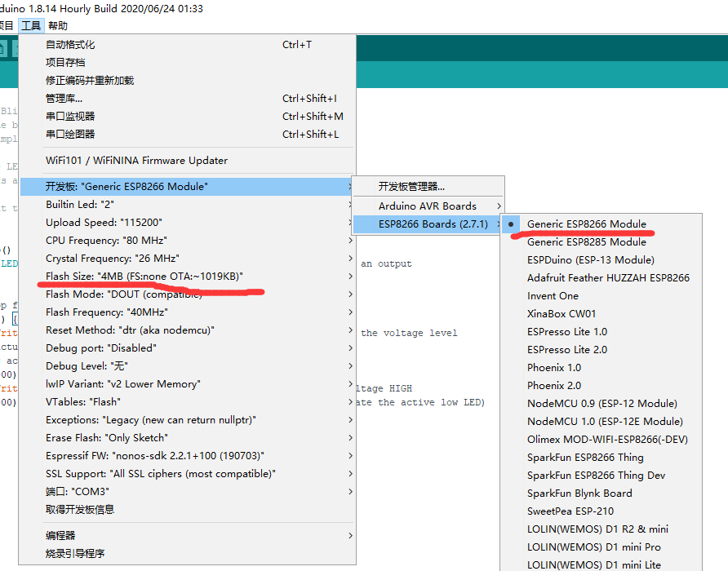The width and height of the screenshot is (728, 571).
Task: Select XinaBox CW01 board
Action: 601,314
